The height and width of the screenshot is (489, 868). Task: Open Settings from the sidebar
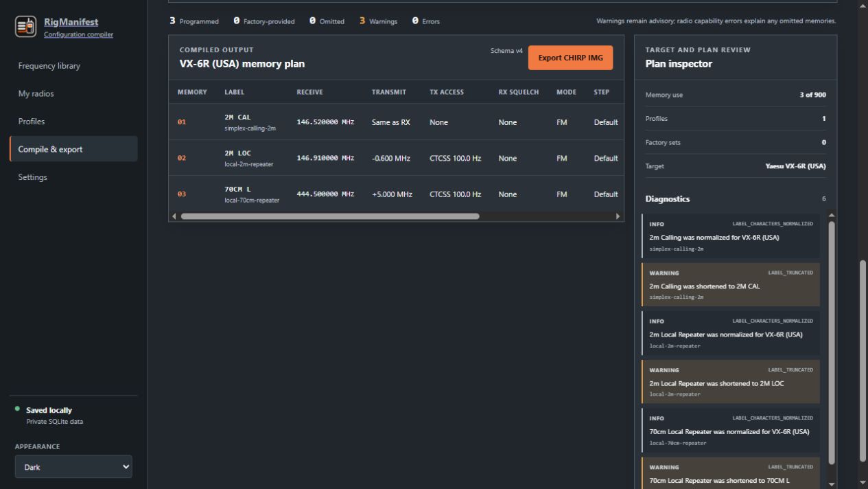[x=73, y=177]
